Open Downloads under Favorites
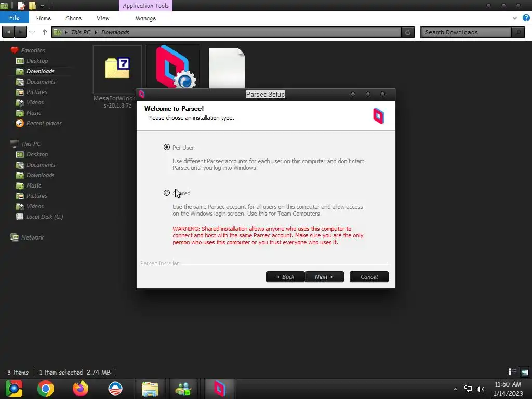Screen dimensions: 532x399 pos(41,71)
